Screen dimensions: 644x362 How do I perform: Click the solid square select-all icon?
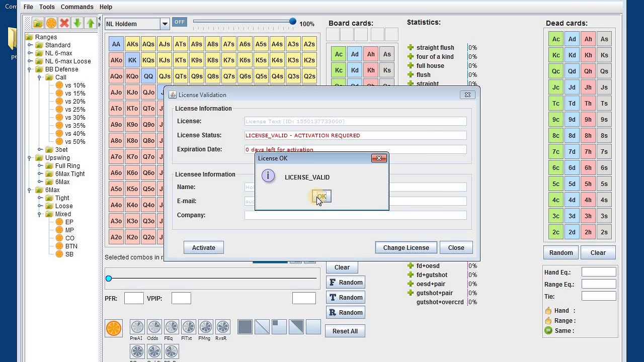tap(245, 327)
